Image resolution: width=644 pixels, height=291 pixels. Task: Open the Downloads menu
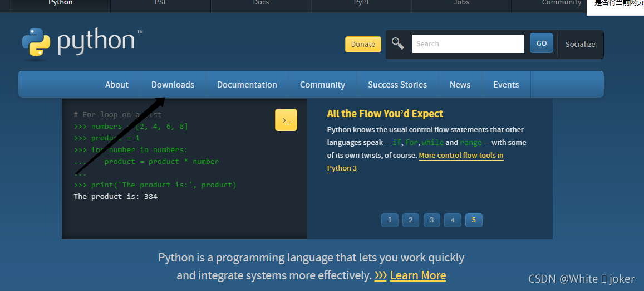[x=173, y=84]
